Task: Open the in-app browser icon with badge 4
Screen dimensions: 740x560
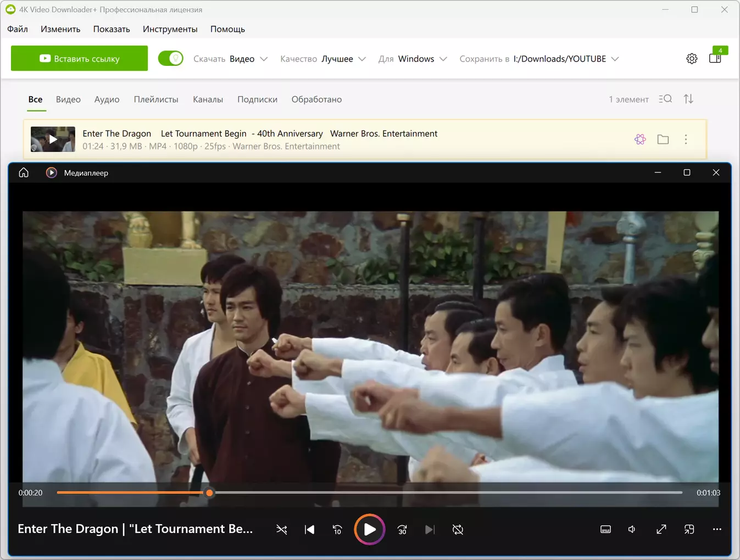Action: (x=715, y=57)
